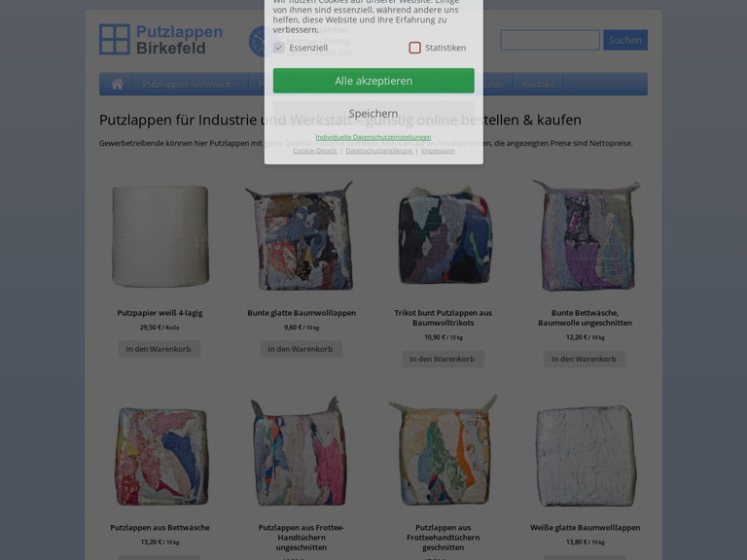
Task: Click the home icon in navigation bar
Action: click(x=117, y=85)
